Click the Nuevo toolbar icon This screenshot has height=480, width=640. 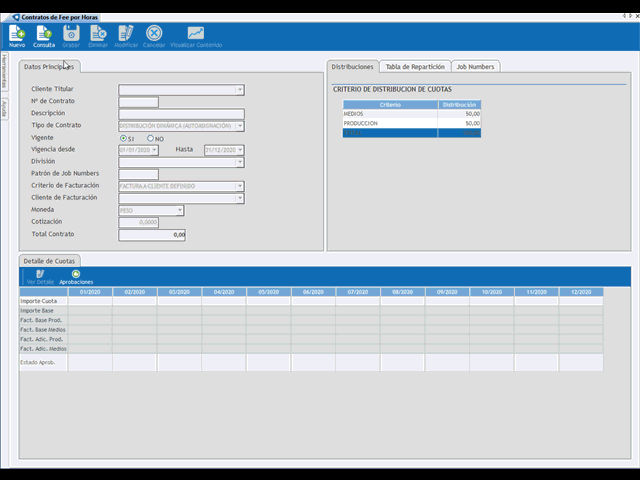[x=17, y=36]
